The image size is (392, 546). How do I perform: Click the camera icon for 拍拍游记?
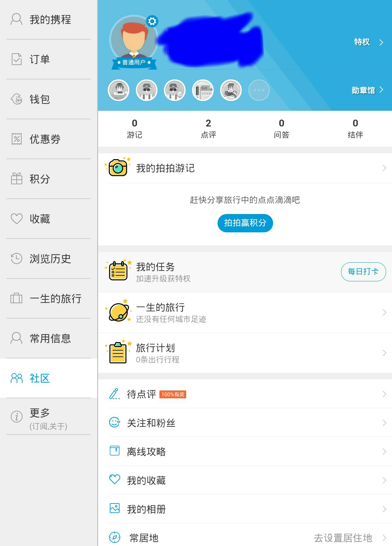118,167
